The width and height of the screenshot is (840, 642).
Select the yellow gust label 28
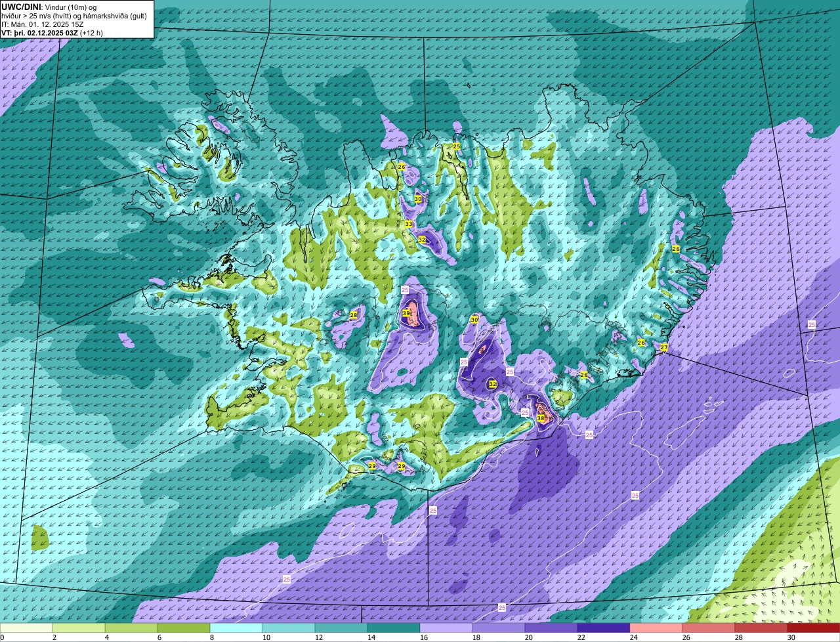click(x=354, y=316)
